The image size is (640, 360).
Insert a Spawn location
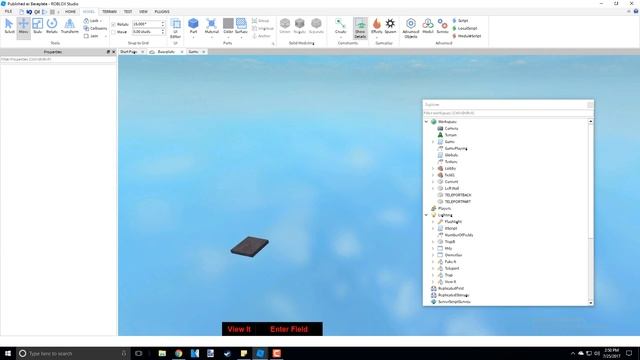[x=391, y=26]
